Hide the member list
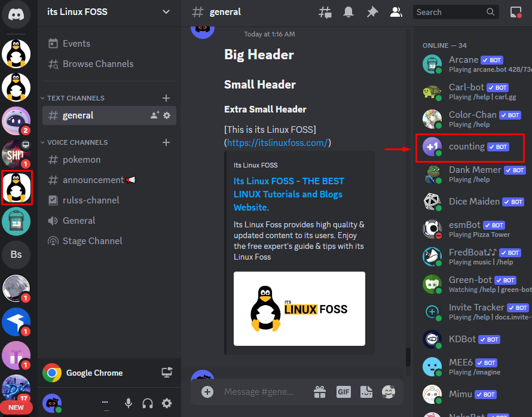The image size is (532, 417). tap(396, 12)
